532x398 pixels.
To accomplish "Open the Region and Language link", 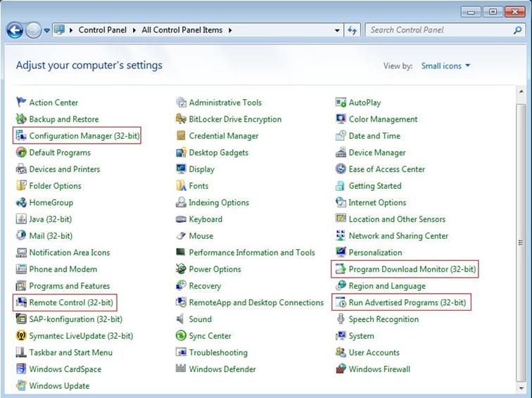I will pyautogui.click(x=387, y=286).
